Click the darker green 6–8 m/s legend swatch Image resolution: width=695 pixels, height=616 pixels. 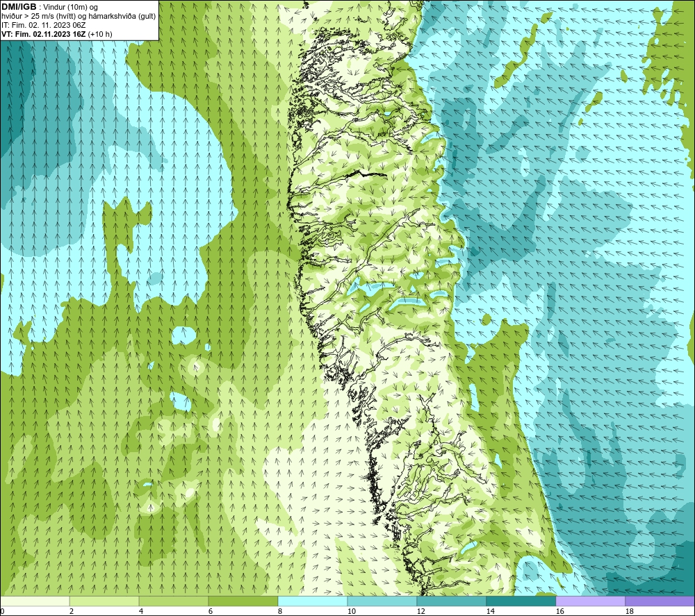tap(243, 601)
